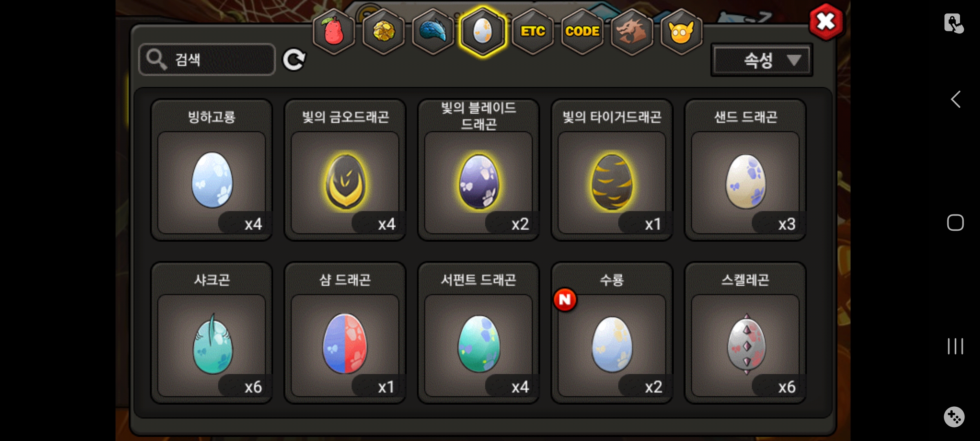
Task: Choose the 스켈레곤 spiked egg
Action: point(745,333)
